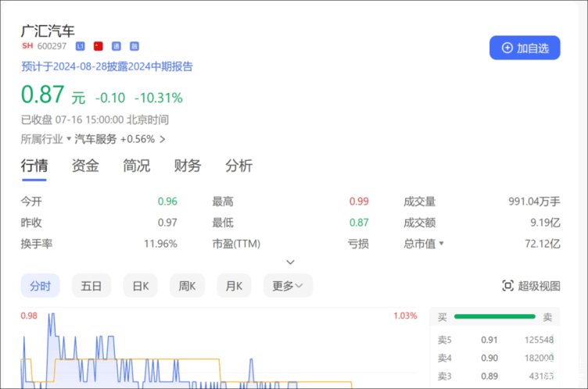
Task: Click the 超级视图 scan-frame icon
Action: [x=507, y=286]
